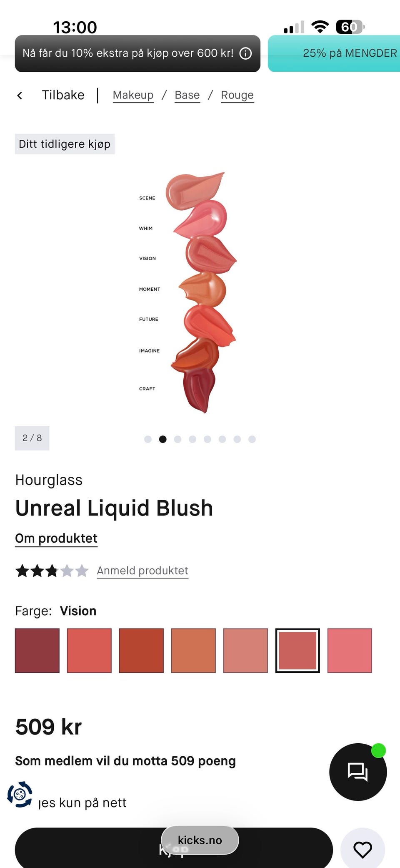Add product to favorites with heart icon
The image size is (400, 868).
pyautogui.click(x=362, y=850)
